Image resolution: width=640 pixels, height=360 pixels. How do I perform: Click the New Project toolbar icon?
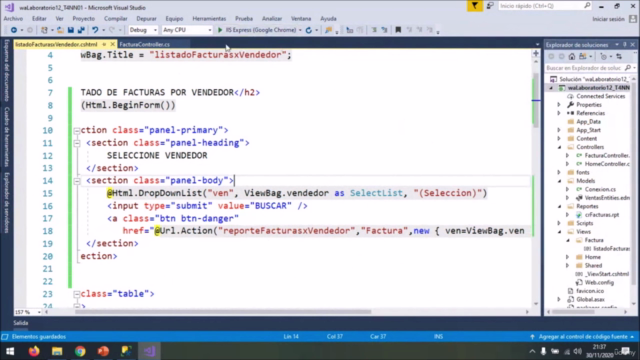44,30
